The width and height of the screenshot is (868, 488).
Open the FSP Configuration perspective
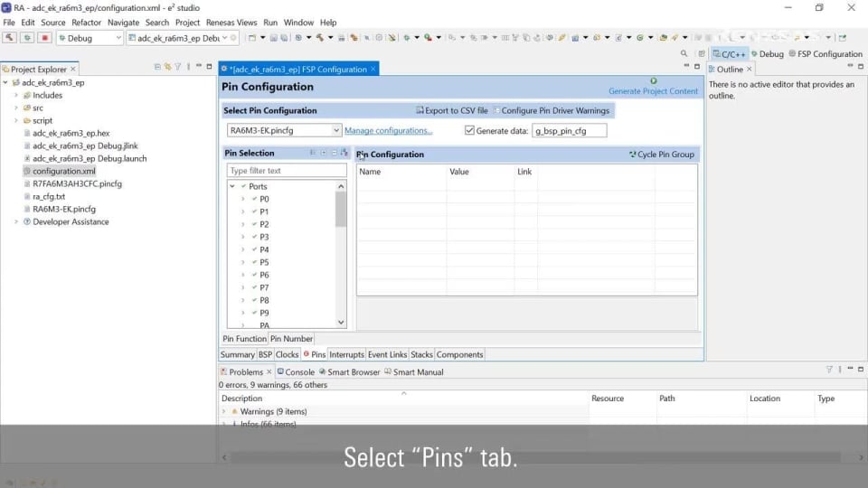[825, 54]
